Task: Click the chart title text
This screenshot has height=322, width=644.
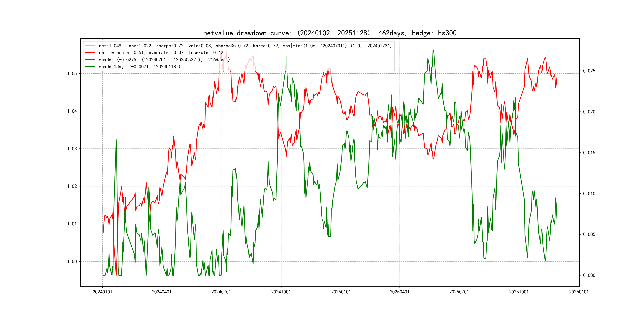Action: click(330, 33)
